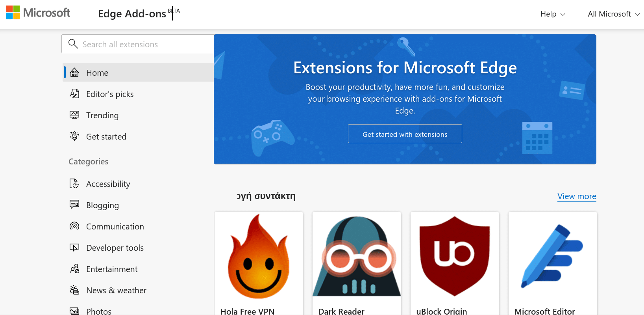The image size is (644, 315).
Task: Open the News & weather category
Action: [138, 290]
